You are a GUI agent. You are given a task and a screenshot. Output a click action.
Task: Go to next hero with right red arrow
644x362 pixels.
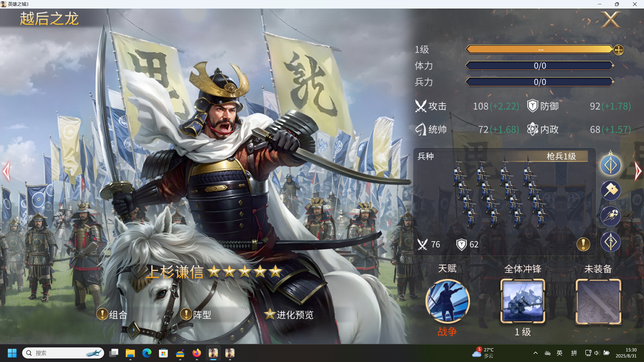click(x=638, y=171)
